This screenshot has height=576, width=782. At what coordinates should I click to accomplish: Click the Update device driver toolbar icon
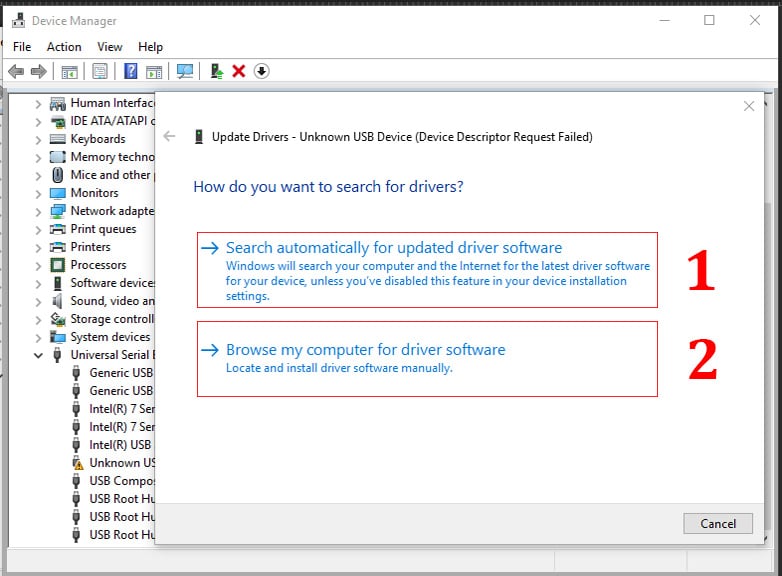click(x=216, y=71)
